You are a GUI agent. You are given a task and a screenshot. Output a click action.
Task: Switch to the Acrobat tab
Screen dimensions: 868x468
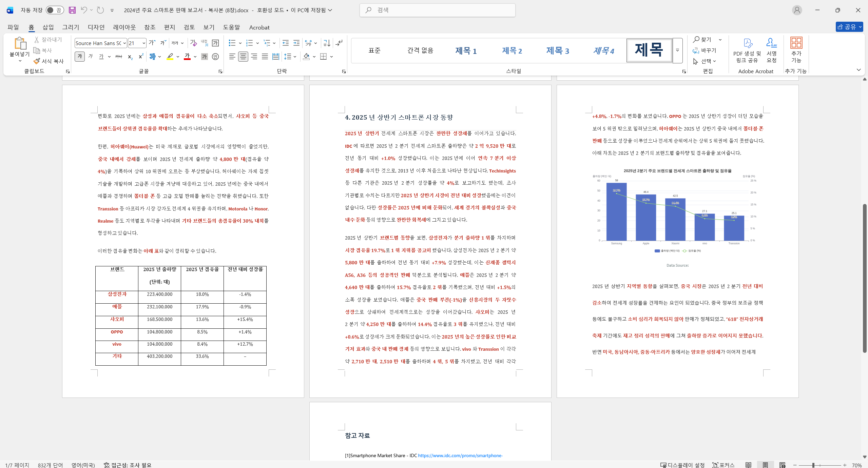pyautogui.click(x=259, y=27)
